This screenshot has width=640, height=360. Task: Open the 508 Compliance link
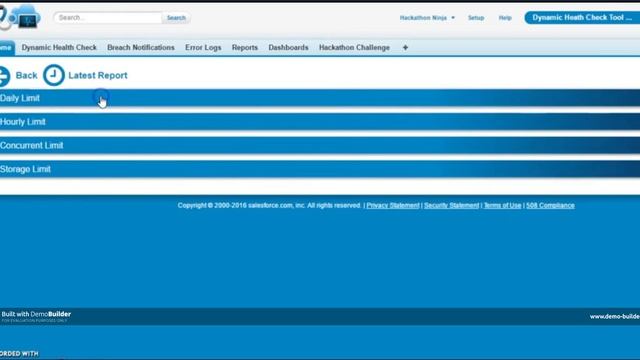pos(550,205)
